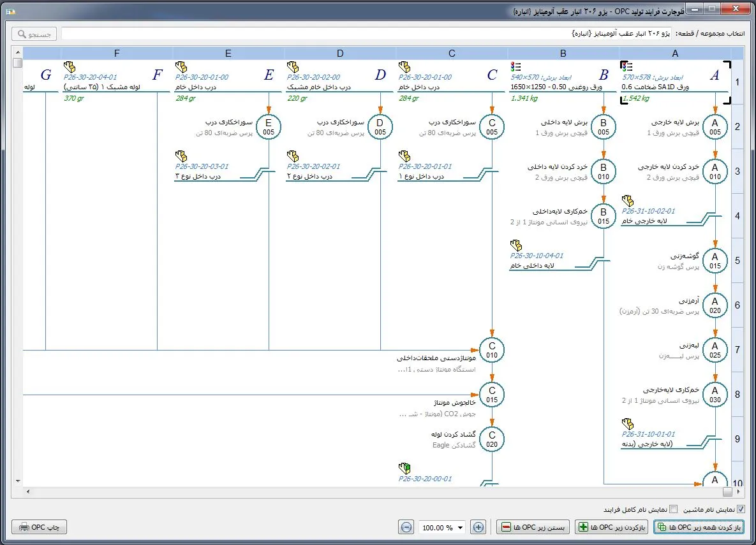This screenshot has width=756, height=545.
Task: Click the بازکردن زیر OPC ها button
Action: 612,527
